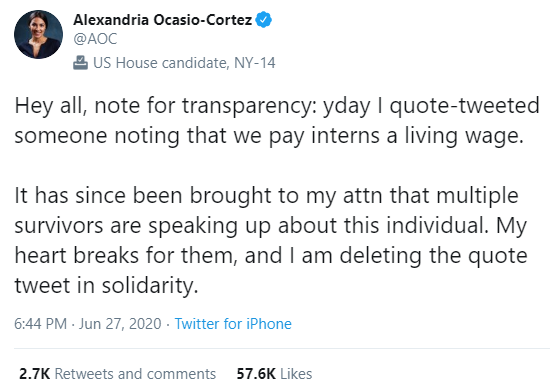Image resolution: width=550 pixels, height=391 pixels.
Task: Click the tweet's first paragraph text
Action: [x=277, y=120]
